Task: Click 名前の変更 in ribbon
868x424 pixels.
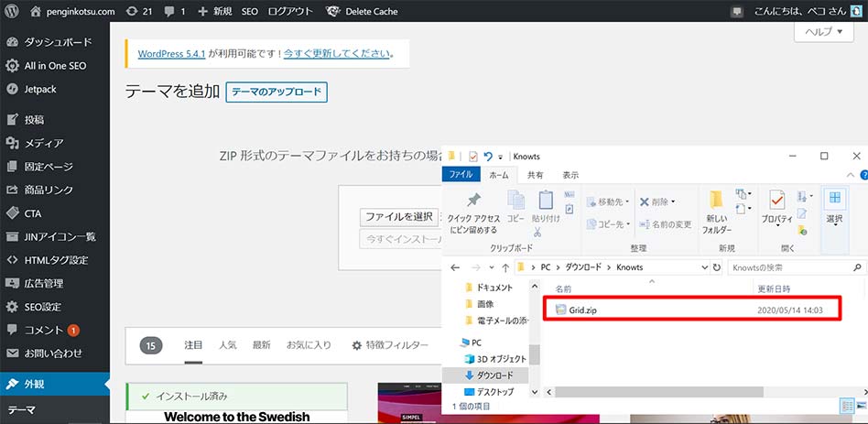Action: [x=665, y=224]
